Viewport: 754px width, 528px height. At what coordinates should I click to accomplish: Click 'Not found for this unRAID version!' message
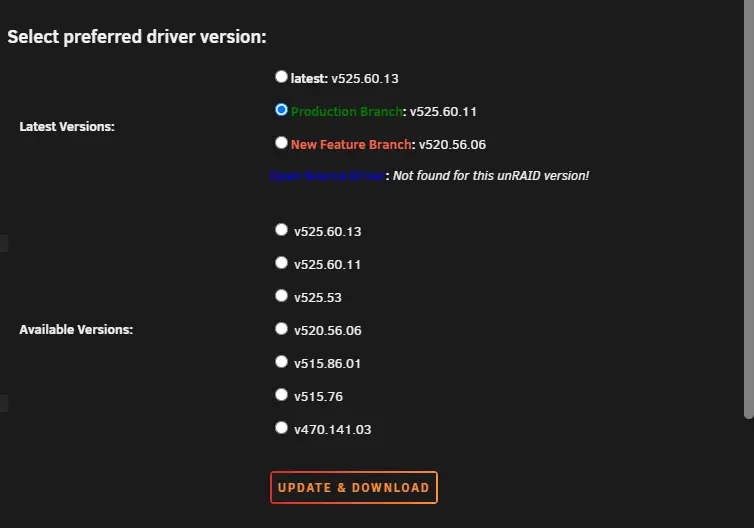(x=490, y=176)
